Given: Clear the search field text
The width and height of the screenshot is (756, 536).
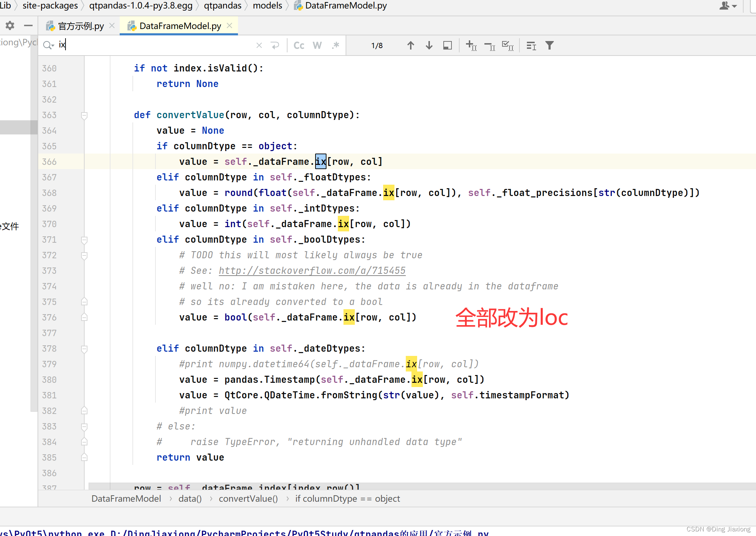Looking at the screenshot, I should point(259,45).
